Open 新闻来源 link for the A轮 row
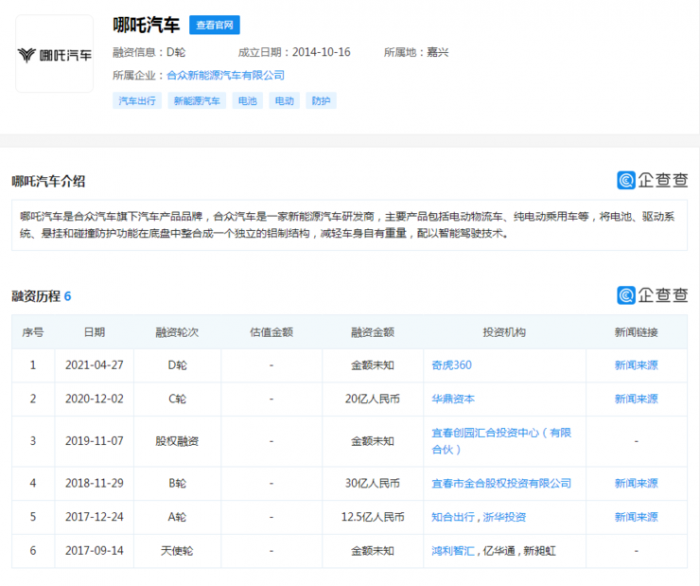700x586 pixels. [x=636, y=517]
